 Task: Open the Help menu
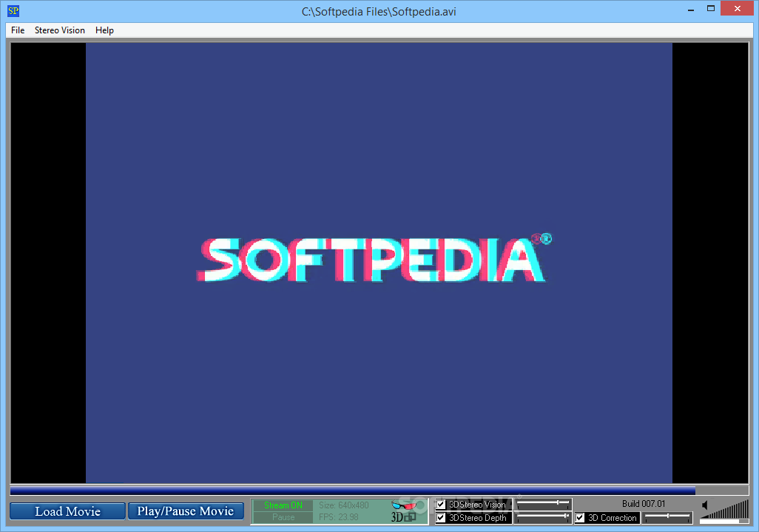(x=104, y=30)
